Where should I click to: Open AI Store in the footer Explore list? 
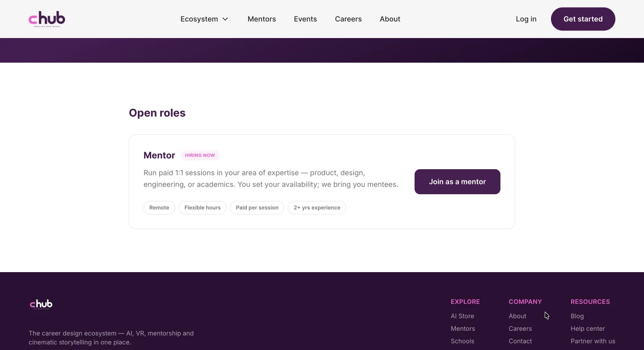click(x=462, y=316)
